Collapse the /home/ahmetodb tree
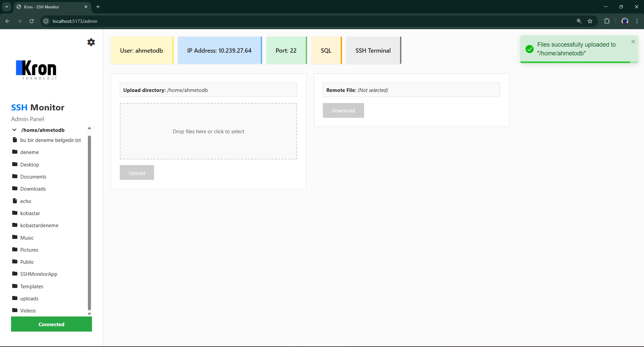 14,130
